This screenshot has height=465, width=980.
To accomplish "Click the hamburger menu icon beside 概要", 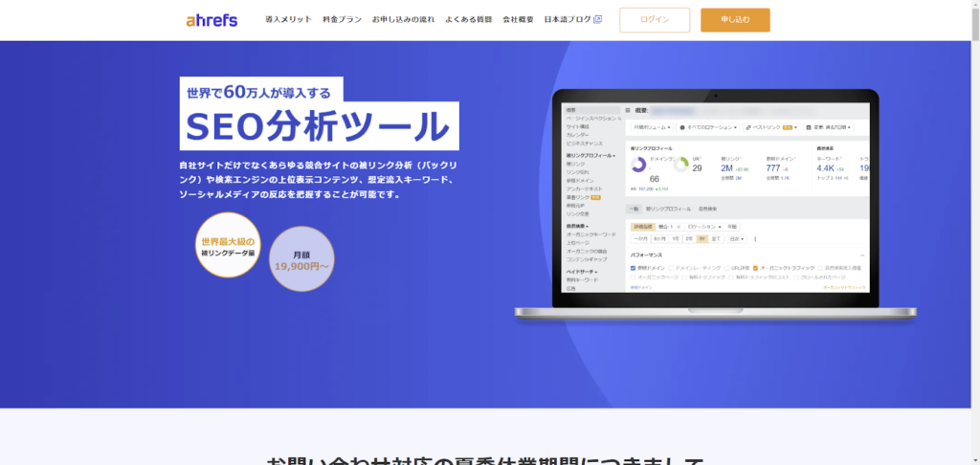I will click(629, 110).
